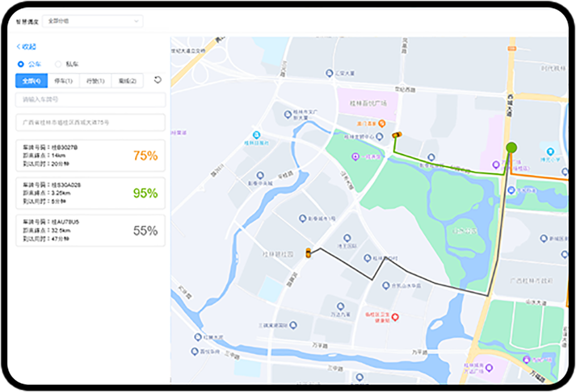Click the cyan school marker at map right
The width and height of the screenshot is (576, 392).
[550, 151]
